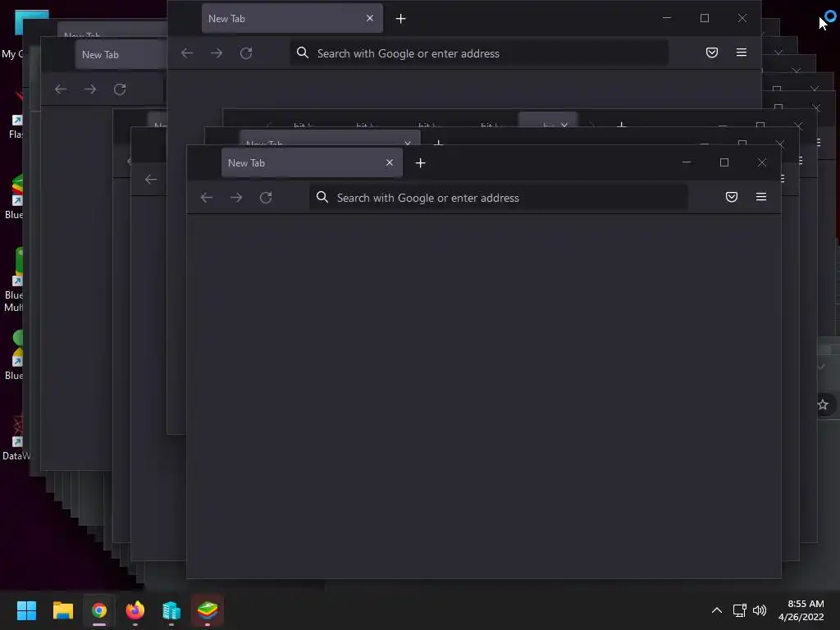
Task: Click the back arrow in the window behind the front one
Action: coord(151,180)
